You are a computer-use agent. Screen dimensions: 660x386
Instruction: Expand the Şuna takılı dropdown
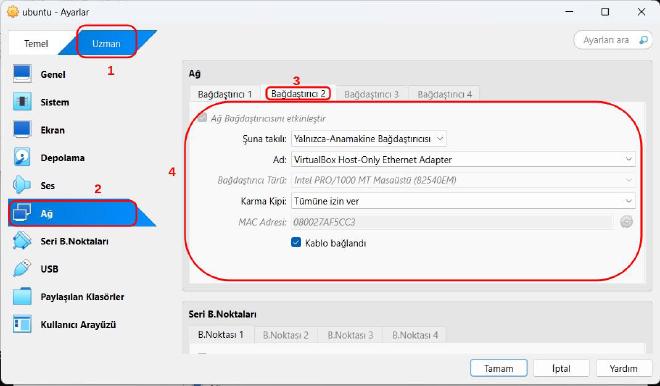coord(369,138)
